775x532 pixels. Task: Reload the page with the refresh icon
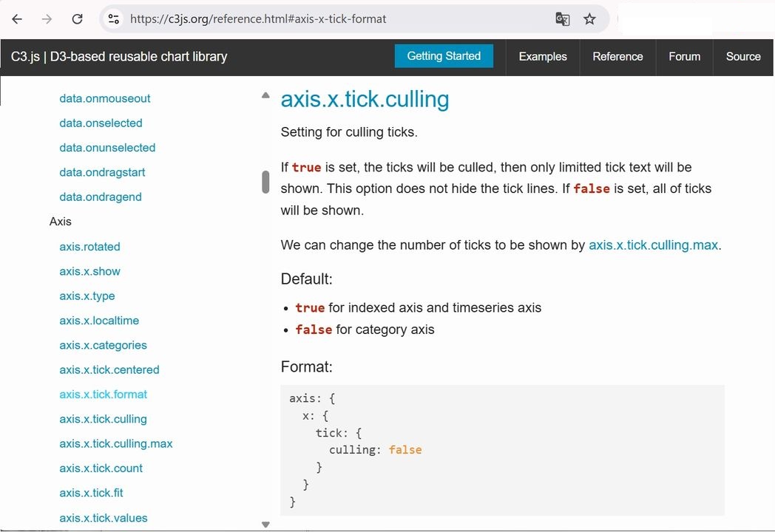(x=77, y=19)
